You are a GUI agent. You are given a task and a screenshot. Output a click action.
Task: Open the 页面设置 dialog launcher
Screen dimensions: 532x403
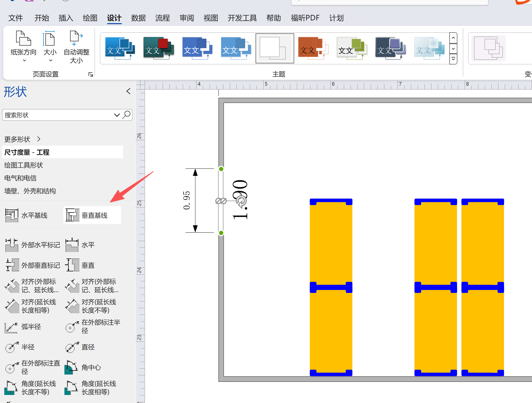click(91, 74)
